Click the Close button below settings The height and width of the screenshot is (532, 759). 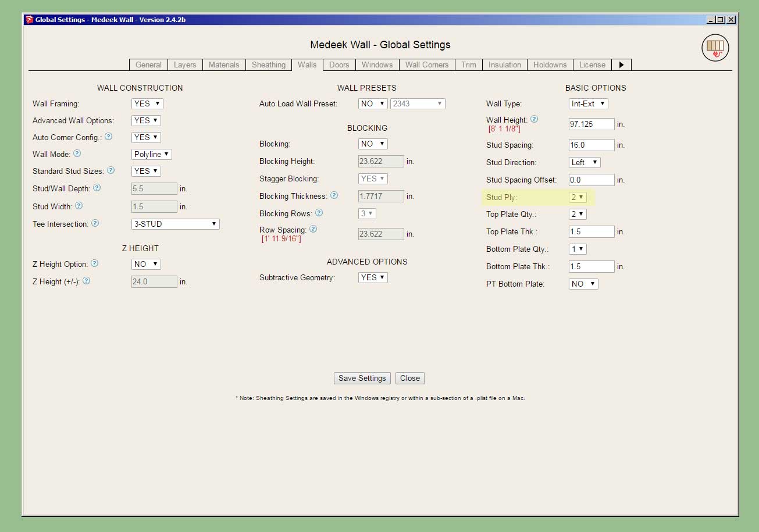(x=410, y=378)
